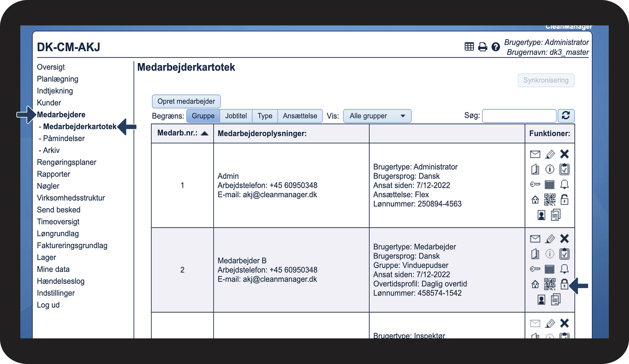Open Planlægning in the sidebar
The image size is (629, 364).
pyautogui.click(x=58, y=79)
